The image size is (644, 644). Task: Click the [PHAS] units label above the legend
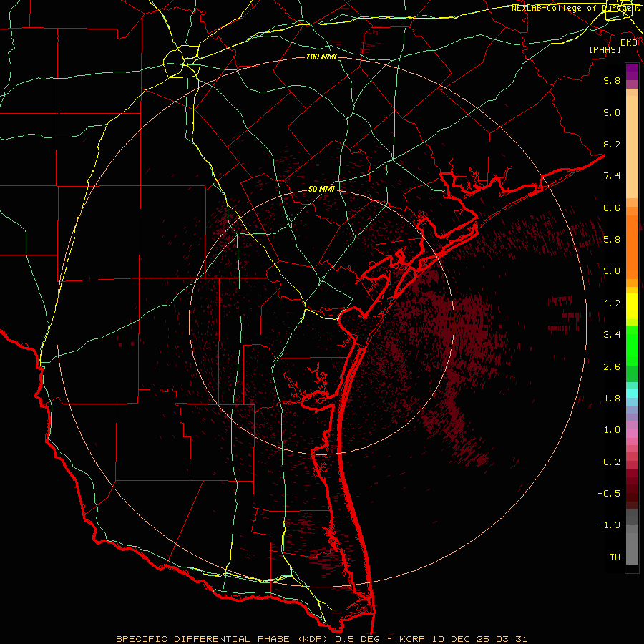click(x=605, y=49)
